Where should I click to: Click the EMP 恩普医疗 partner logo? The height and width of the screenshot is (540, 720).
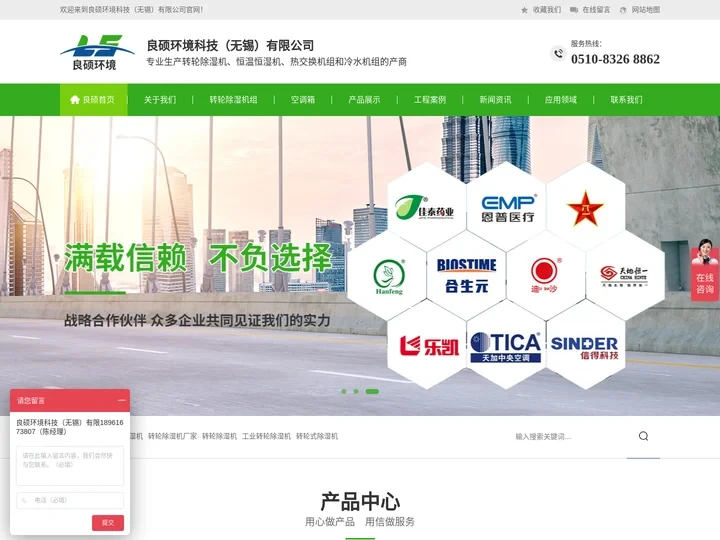coord(508,208)
